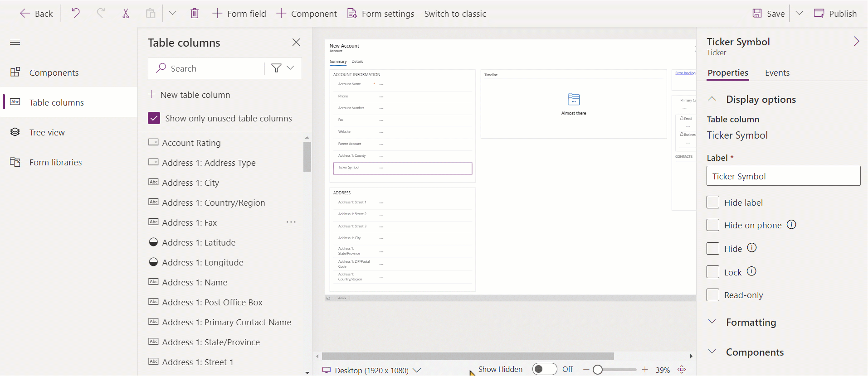Check the Hide label checkbox
868x376 pixels.
pos(713,202)
